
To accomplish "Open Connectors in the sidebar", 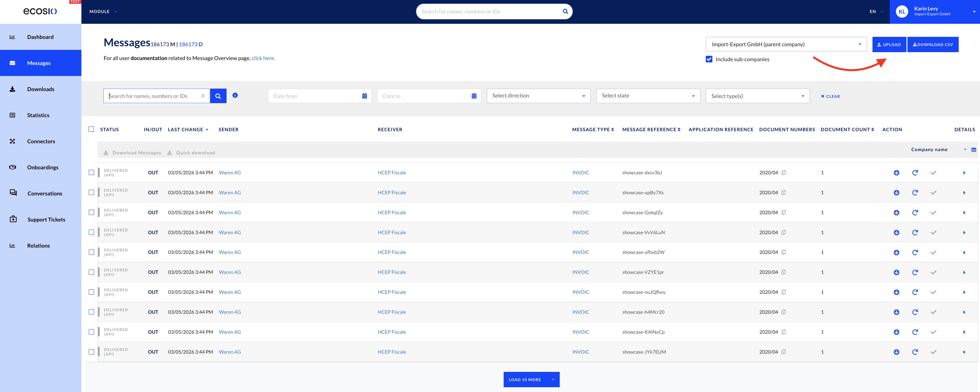I will (x=40, y=141).
